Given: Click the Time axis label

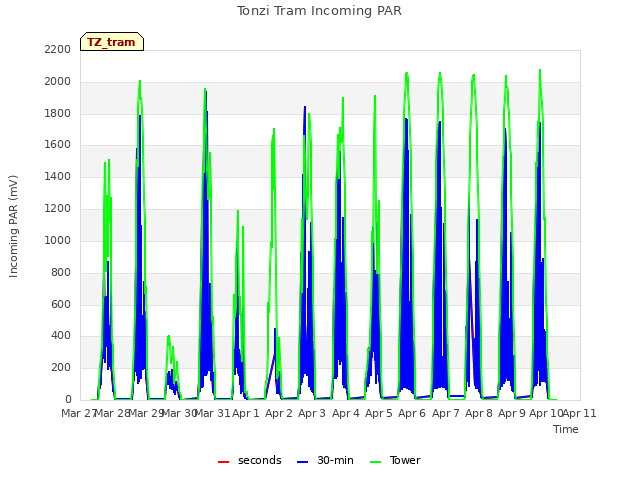Looking at the screenshot, I should [566, 429].
